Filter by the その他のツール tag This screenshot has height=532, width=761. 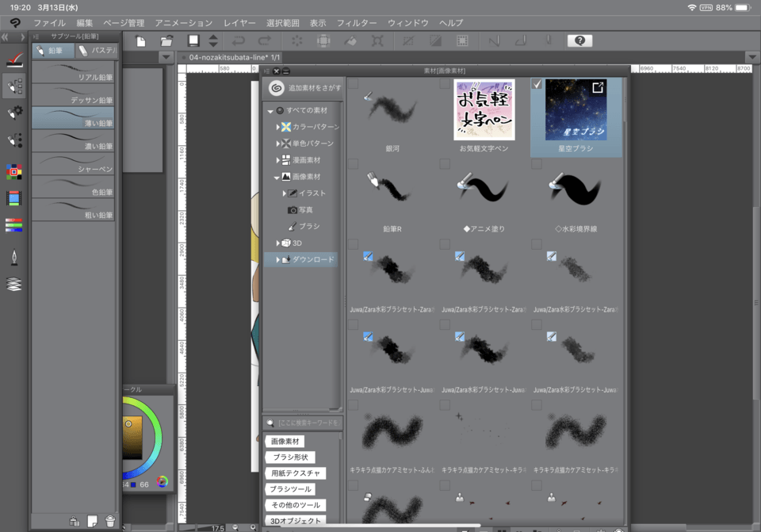[x=296, y=505]
